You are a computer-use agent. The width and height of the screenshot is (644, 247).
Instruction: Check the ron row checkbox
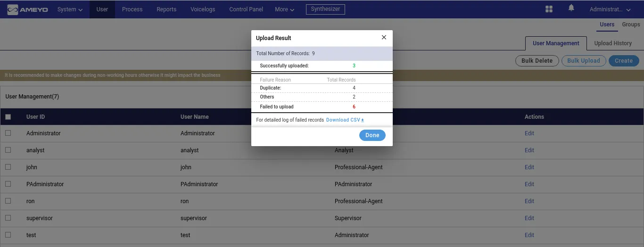(8, 201)
